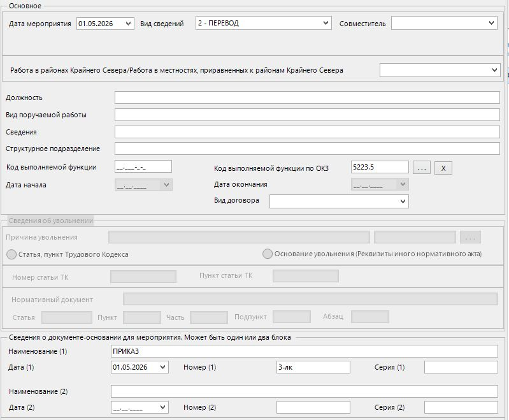
Task: Click the Подпункт input field
Action: tap(292, 317)
